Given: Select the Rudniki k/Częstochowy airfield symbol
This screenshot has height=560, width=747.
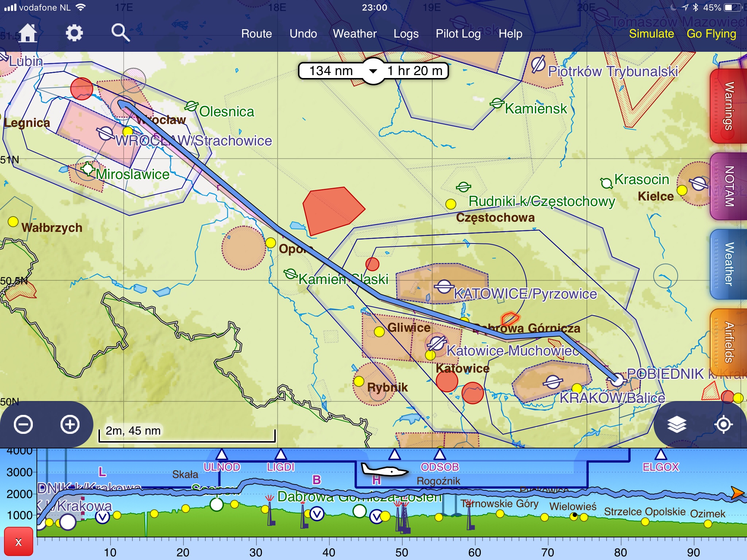Looking at the screenshot, I should [463, 187].
